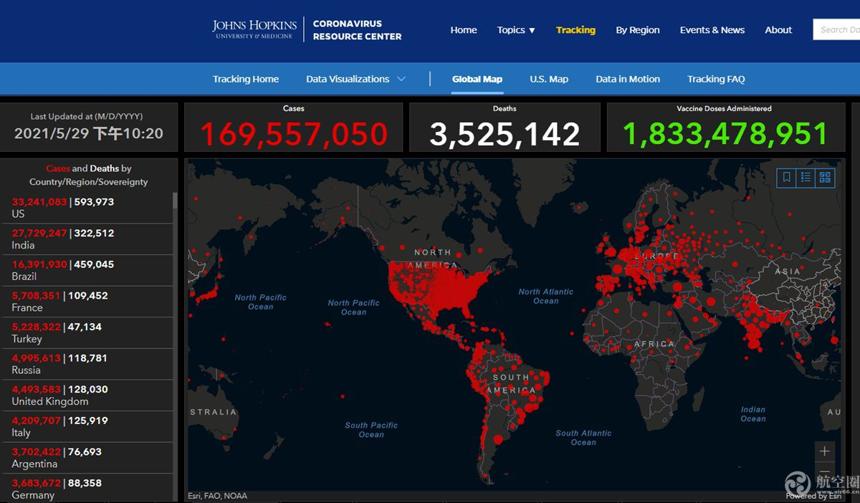
Task: Click the vaccine doses number 1,833,478,951
Action: click(725, 134)
